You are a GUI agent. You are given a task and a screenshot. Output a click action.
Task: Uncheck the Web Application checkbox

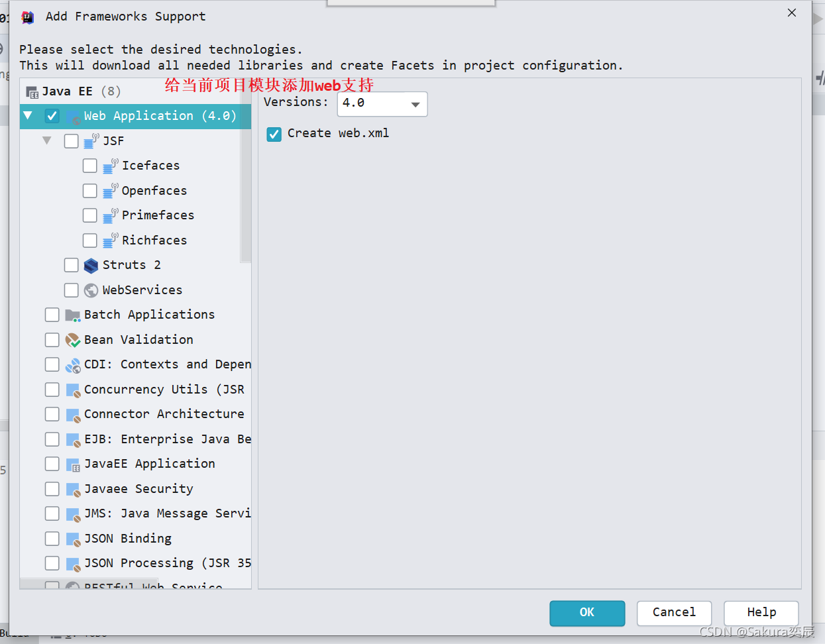point(52,116)
